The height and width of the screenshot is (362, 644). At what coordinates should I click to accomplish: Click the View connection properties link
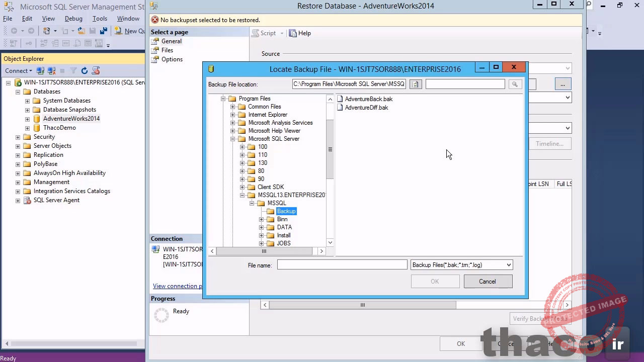177,286
